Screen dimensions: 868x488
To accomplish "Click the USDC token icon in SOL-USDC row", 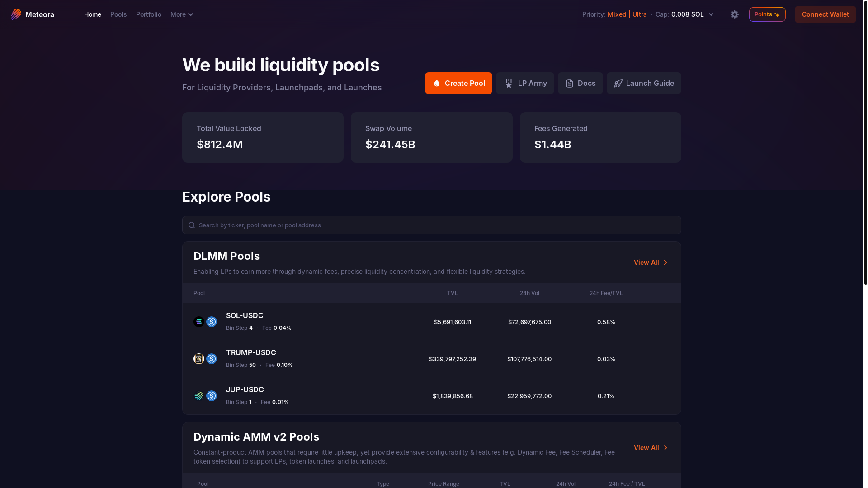I will pyautogui.click(x=212, y=322).
